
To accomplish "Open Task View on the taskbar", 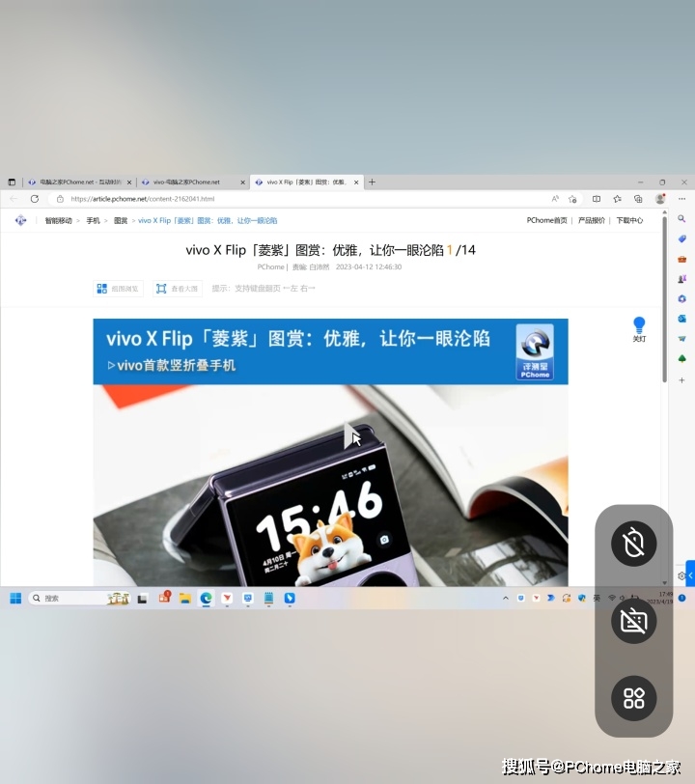I will (143, 599).
